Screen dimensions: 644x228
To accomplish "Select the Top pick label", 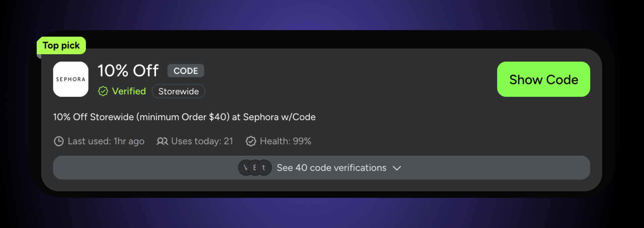I will (61, 45).
